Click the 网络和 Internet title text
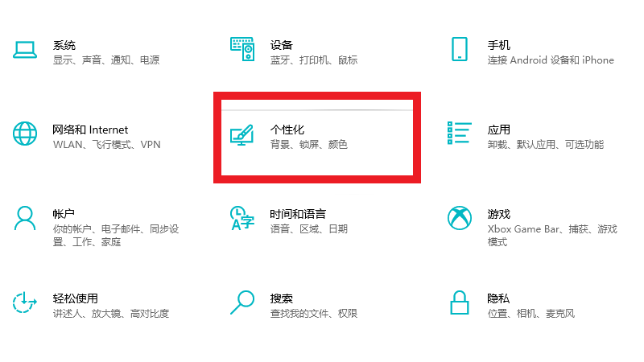Image resolution: width=644 pixels, height=362 pixels. (90, 130)
